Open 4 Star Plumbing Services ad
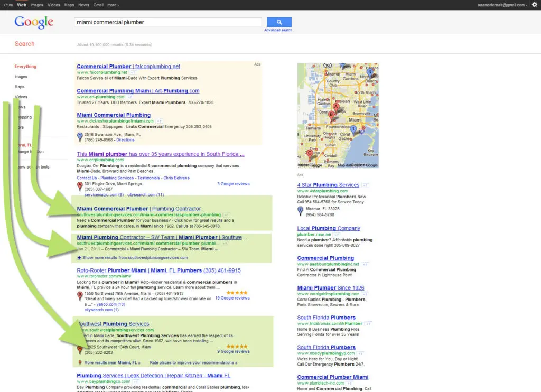This screenshot has width=541, height=392. click(x=328, y=185)
